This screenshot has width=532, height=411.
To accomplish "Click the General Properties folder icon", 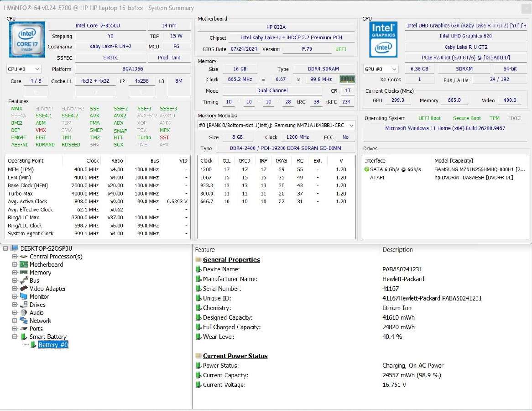I will pyautogui.click(x=198, y=259).
